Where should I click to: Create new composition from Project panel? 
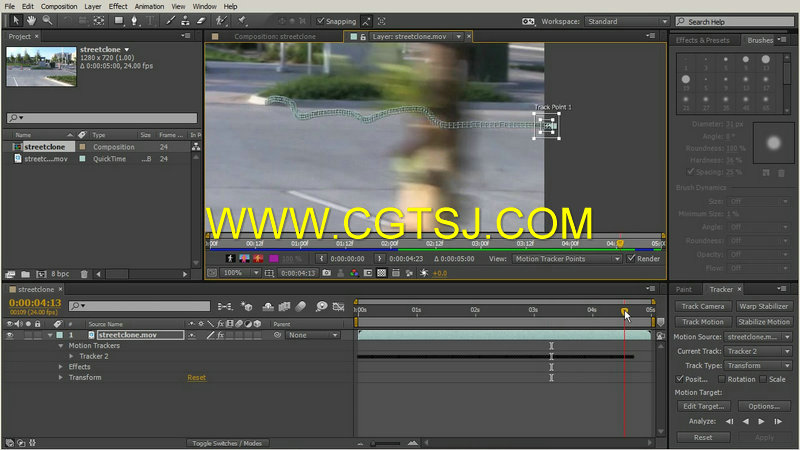41,274
